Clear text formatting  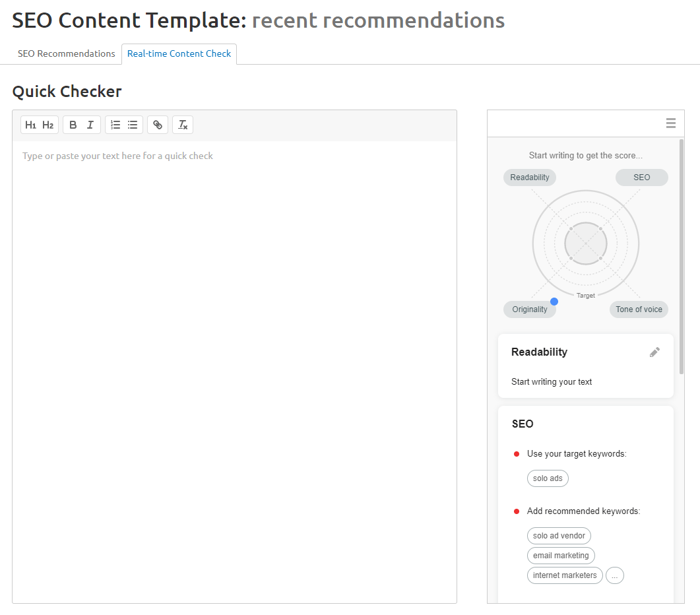(183, 125)
